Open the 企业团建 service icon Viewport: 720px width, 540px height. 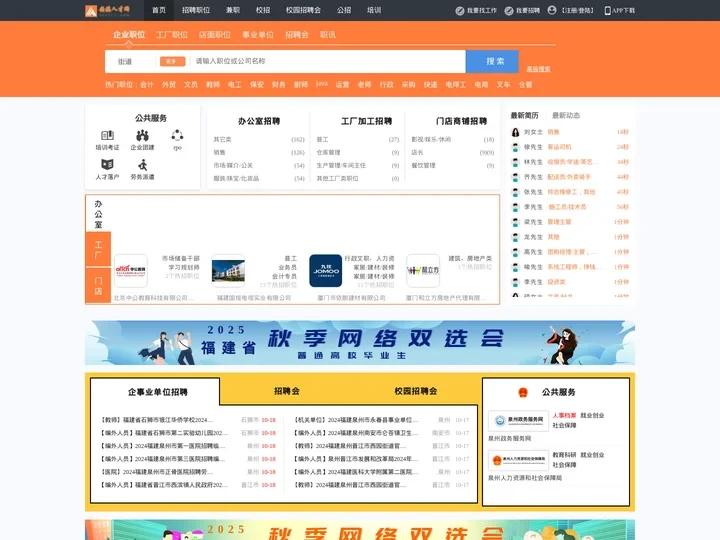click(142, 135)
